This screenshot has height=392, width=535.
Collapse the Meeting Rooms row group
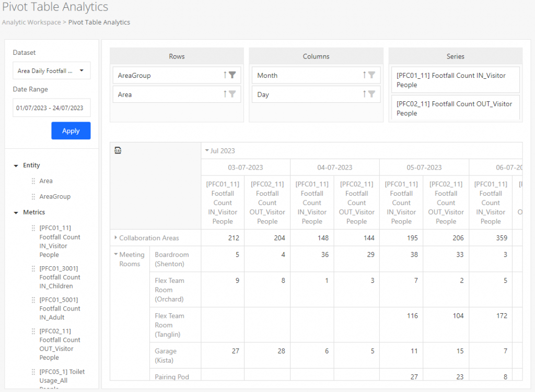pyautogui.click(x=117, y=254)
